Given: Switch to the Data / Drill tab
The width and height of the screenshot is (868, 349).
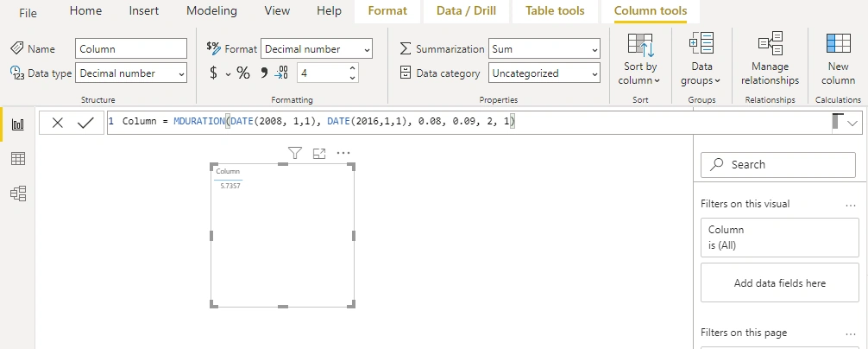Looking at the screenshot, I should click(x=466, y=10).
